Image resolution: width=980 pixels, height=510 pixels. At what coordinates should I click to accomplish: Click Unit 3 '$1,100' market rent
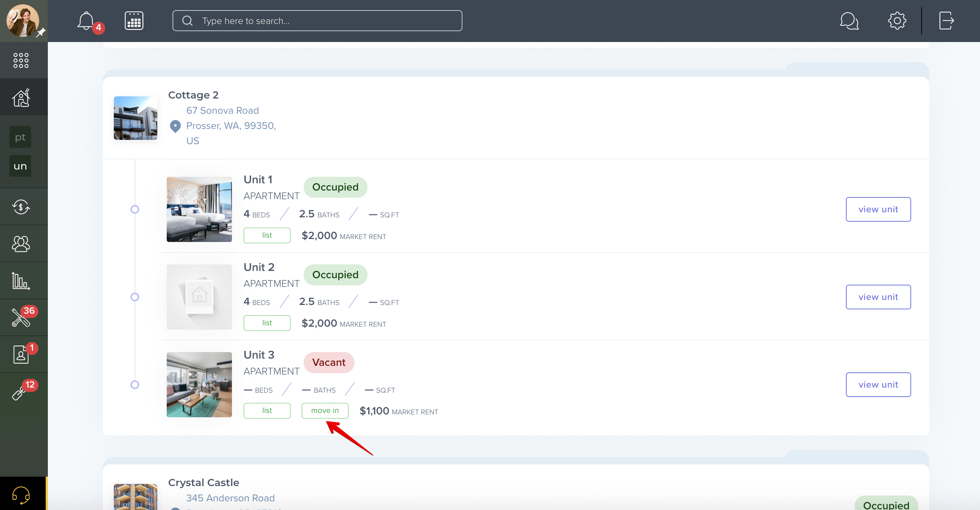tap(374, 411)
